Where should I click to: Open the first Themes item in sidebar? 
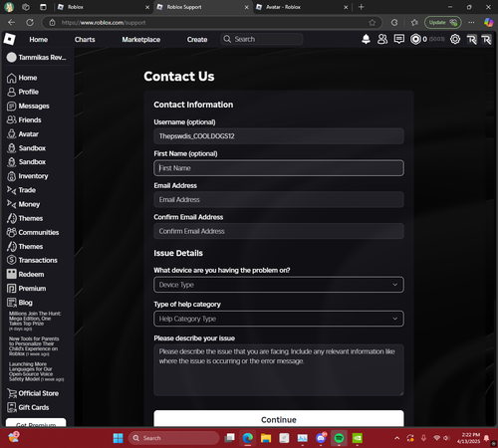click(x=25, y=218)
